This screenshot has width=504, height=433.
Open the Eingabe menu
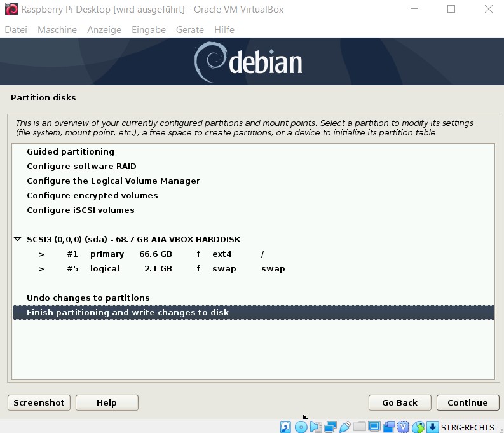(149, 30)
